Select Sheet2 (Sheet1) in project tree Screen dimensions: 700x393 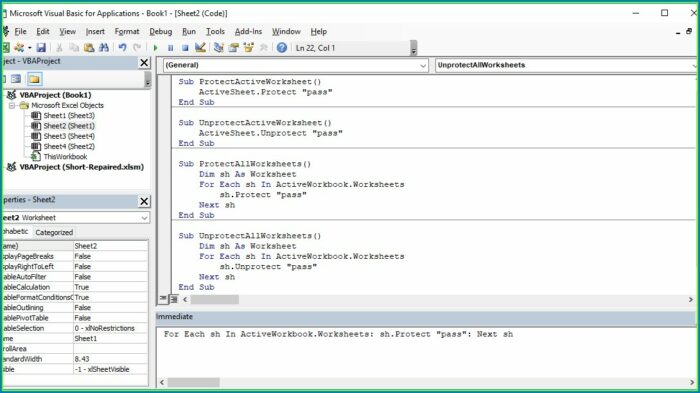(69, 125)
